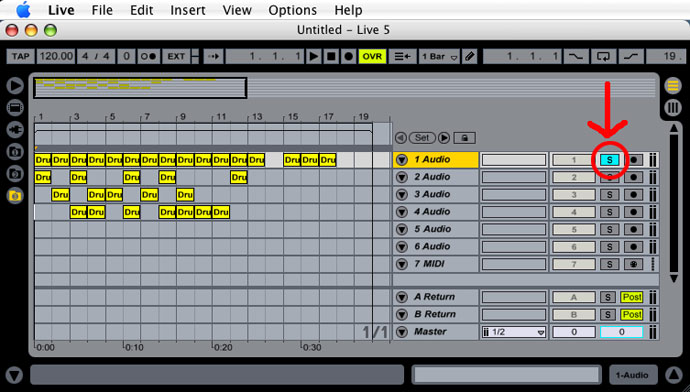Open the browser preview play icon
Screen dimensions: 690x392
(x=15, y=86)
